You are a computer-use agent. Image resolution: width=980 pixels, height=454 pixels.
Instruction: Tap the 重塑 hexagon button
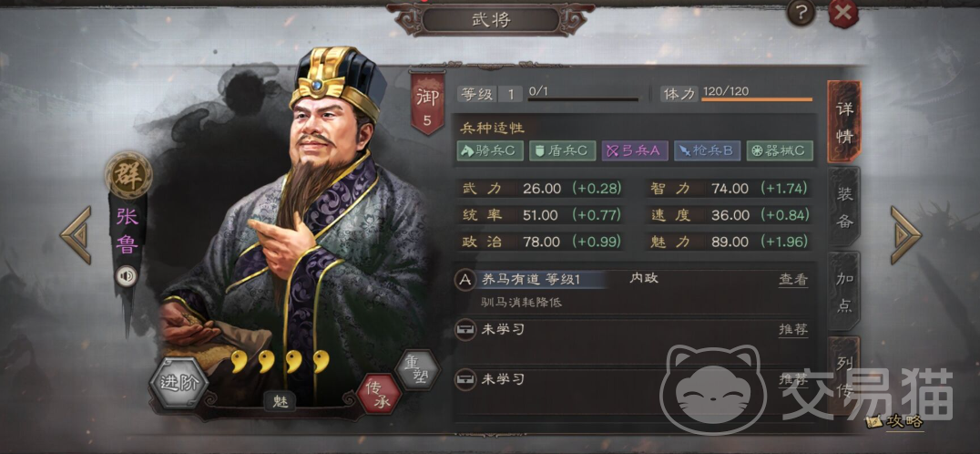(x=417, y=369)
